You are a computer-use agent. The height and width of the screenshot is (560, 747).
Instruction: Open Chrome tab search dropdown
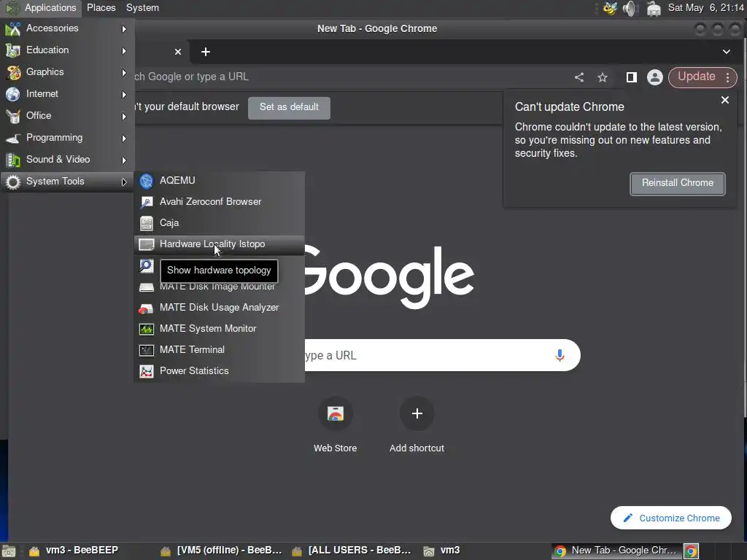click(726, 52)
